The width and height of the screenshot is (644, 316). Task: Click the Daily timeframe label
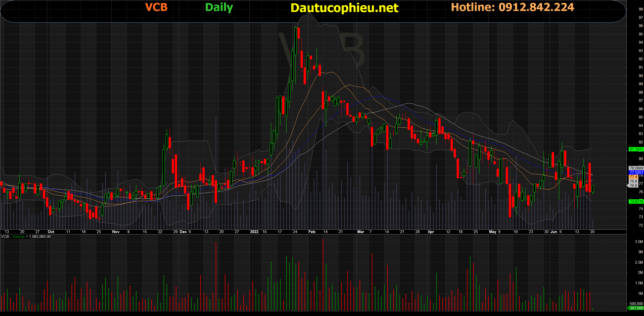pyautogui.click(x=219, y=7)
